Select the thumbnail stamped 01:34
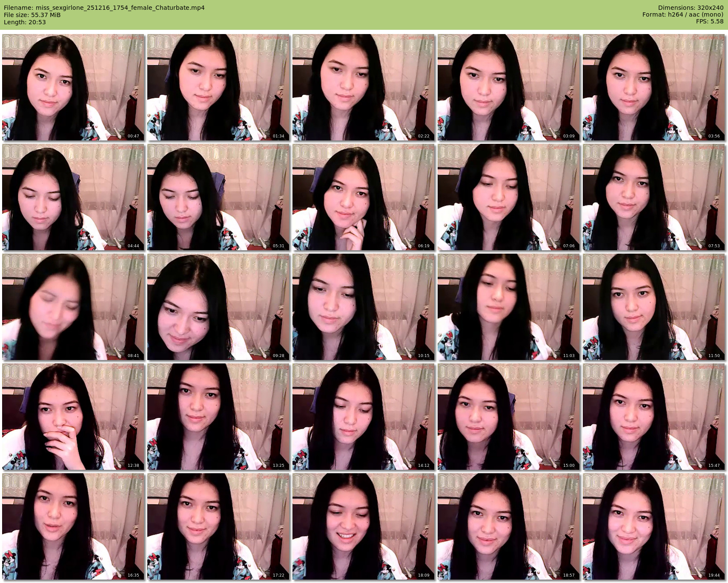 point(218,87)
